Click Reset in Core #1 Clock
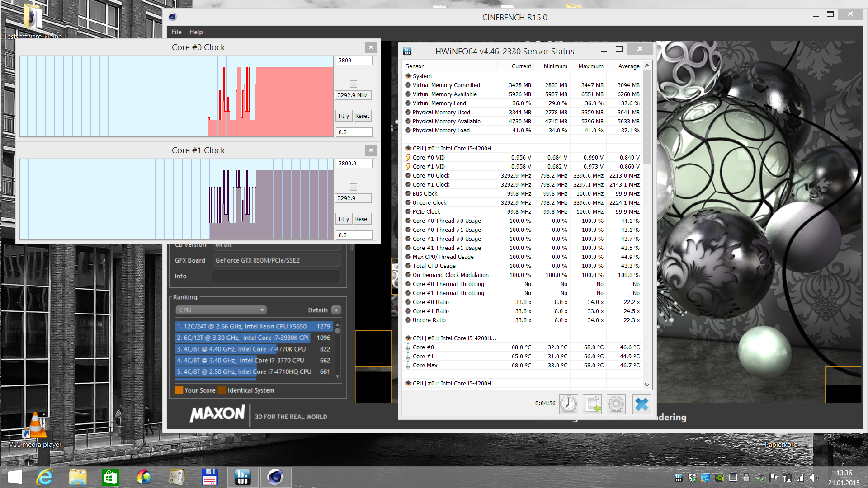The image size is (868, 488). (362, 219)
